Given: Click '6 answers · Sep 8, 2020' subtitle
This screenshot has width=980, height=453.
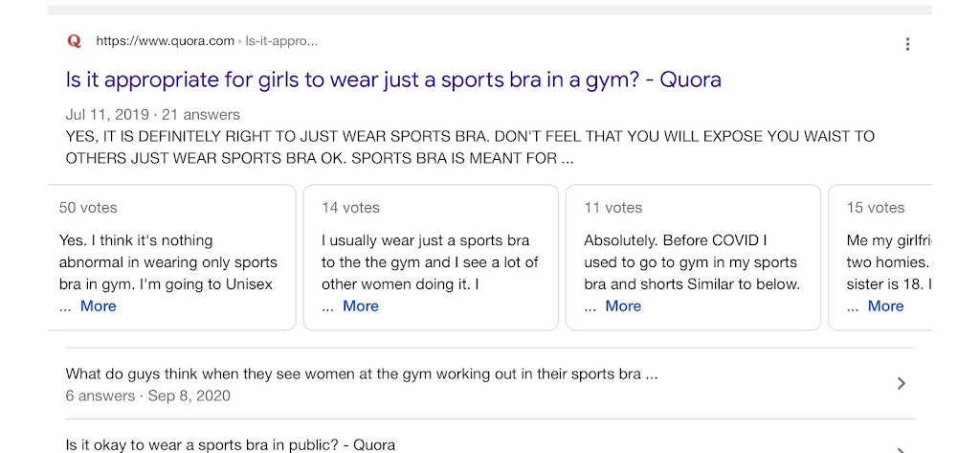Looking at the screenshot, I should (147, 396).
